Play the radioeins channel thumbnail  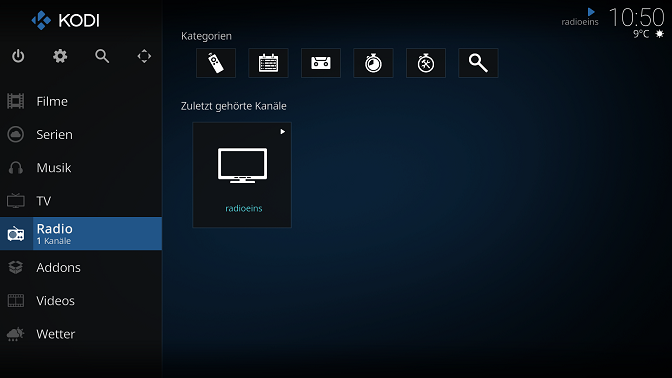[x=242, y=175]
